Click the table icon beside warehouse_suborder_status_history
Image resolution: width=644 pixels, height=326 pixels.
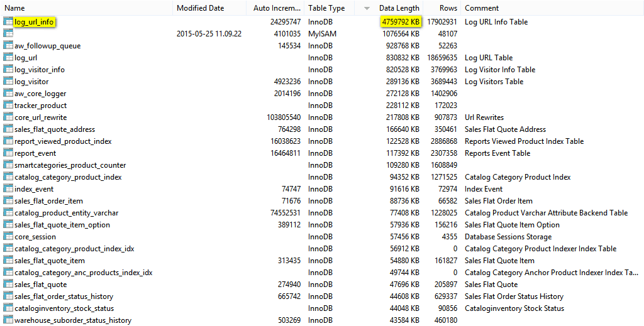(x=8, y=320)
